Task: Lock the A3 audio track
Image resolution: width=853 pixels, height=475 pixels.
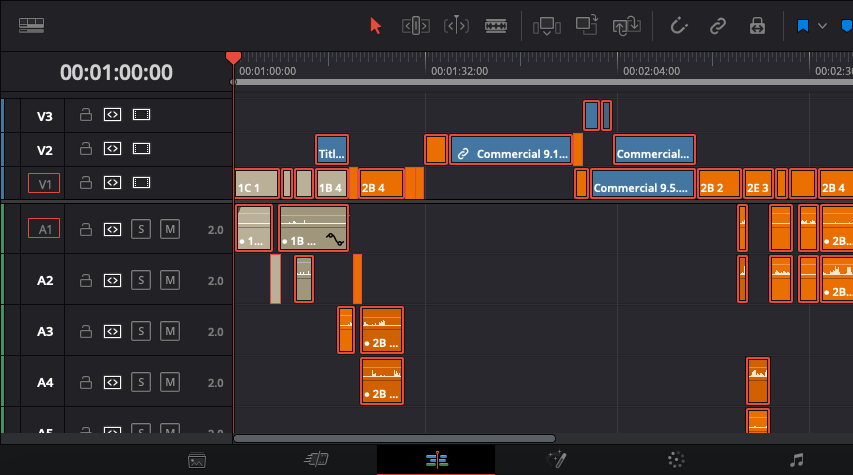Action: click(x=85, y=331)
